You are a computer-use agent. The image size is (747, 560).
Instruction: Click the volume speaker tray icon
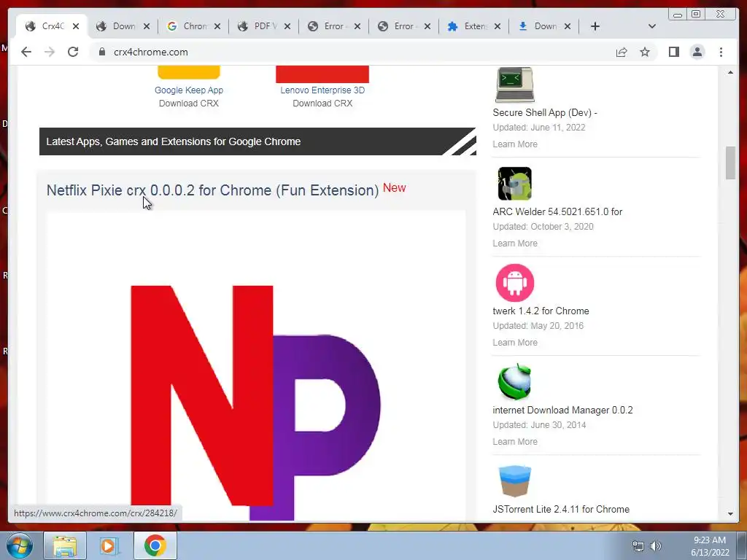[x=656, y=546]
